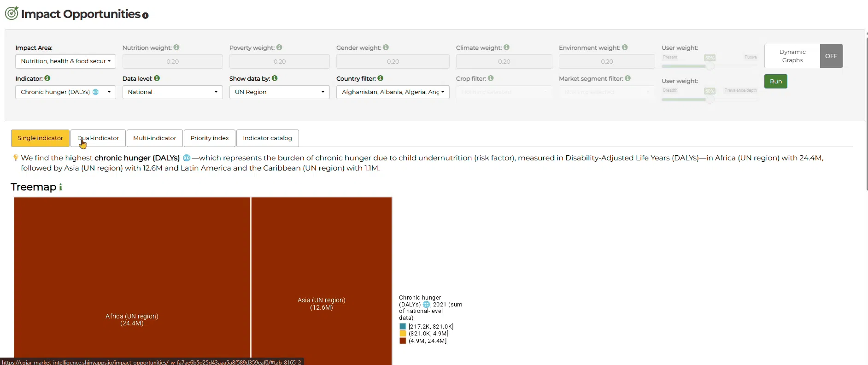The image size is (868, 365).
Task: Click info icon next to Poverty weight
Action: (x=279, y=47)
